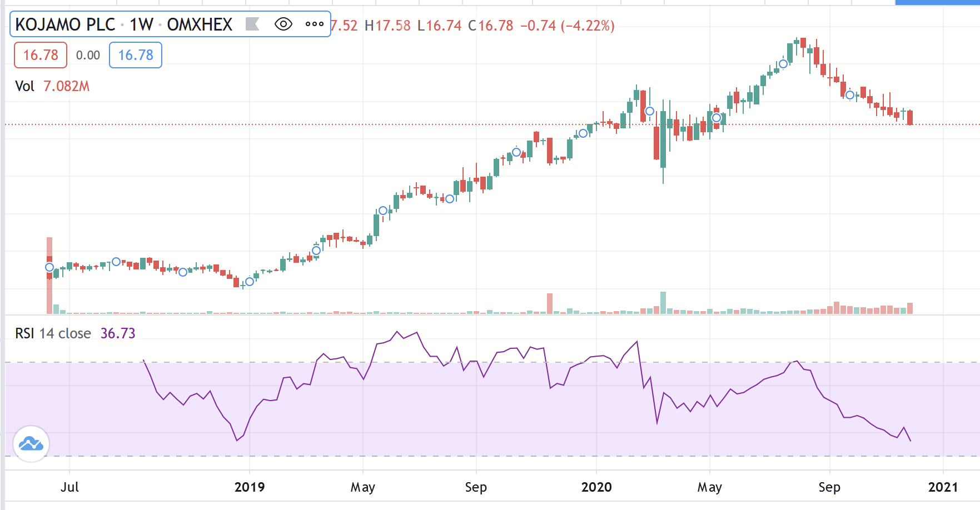Click the 1W interval in the chart title
This screenshot has height=510, width=980.
(x=141, y=24)
